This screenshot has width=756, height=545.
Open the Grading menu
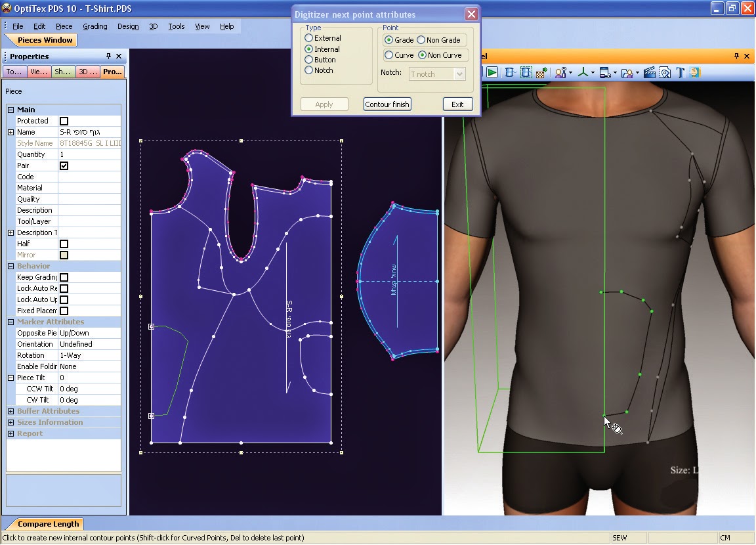click(95, 26)
